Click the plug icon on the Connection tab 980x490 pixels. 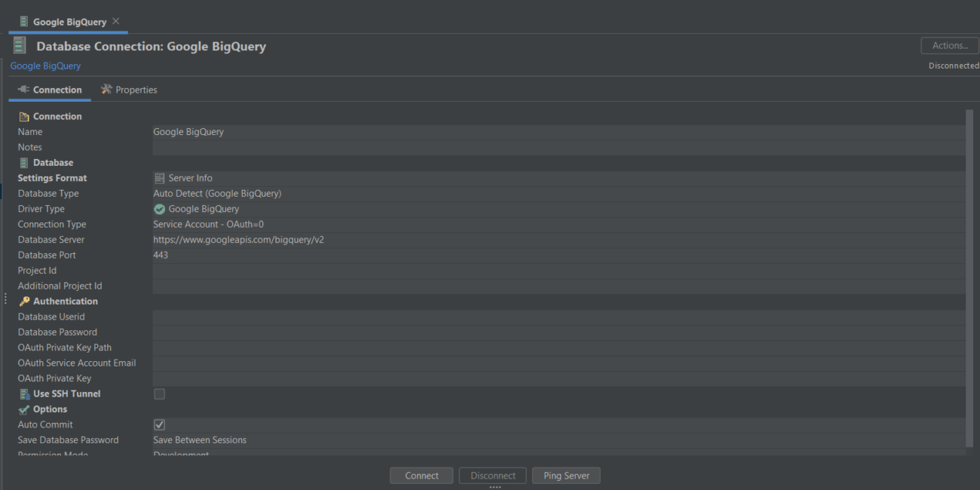23,89
